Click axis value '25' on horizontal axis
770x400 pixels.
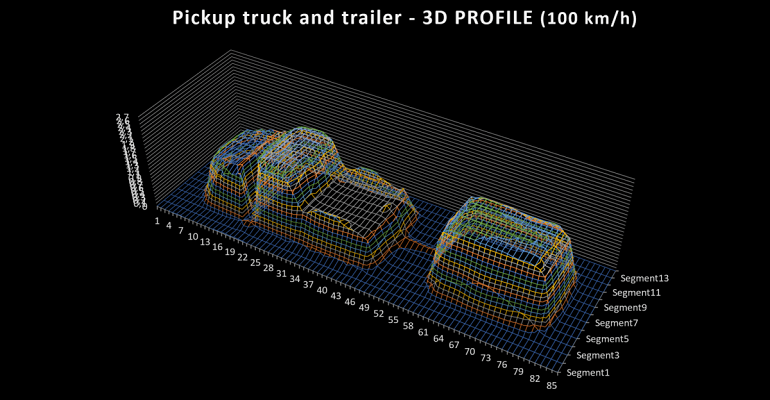255,262
